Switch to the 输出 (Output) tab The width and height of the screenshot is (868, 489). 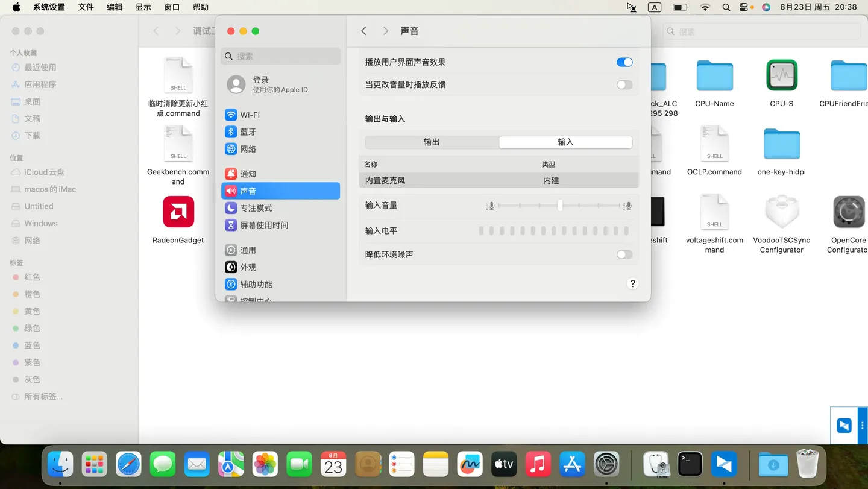[431, 142]
